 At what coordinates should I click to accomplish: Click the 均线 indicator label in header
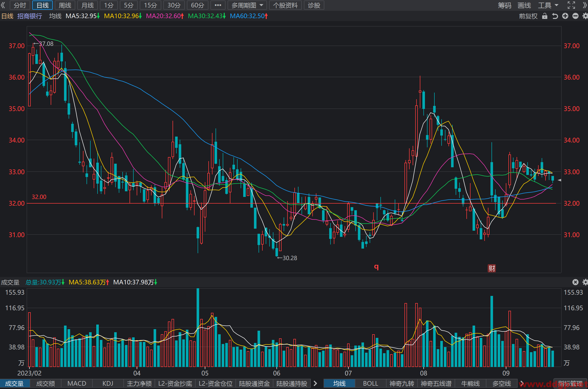pos(55,16)
